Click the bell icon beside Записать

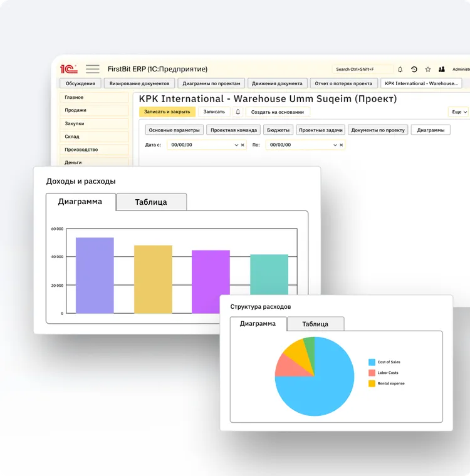[x=238, y=112]
